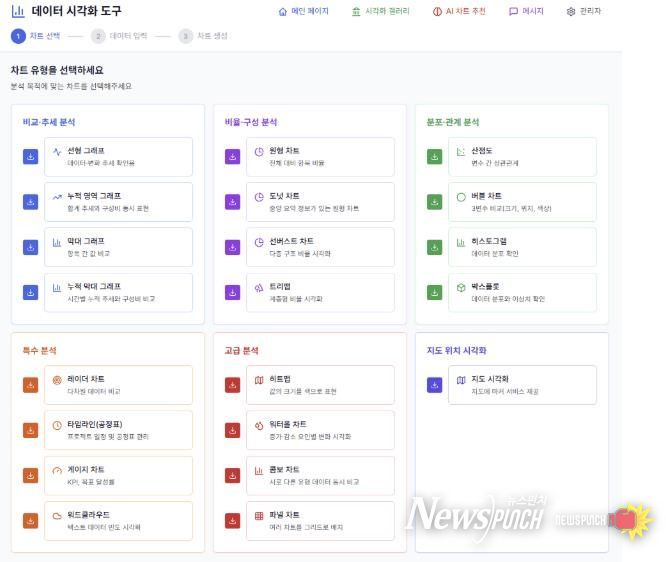
Task: Click download icon beside 선형 그래프
Action: [31, 157]
